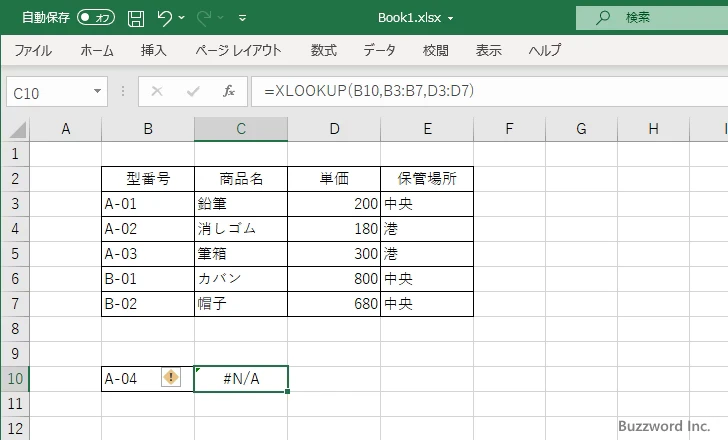Click the Undo arrow icon
The width and height of the screenshot is (728, 440).
[164, 18]
